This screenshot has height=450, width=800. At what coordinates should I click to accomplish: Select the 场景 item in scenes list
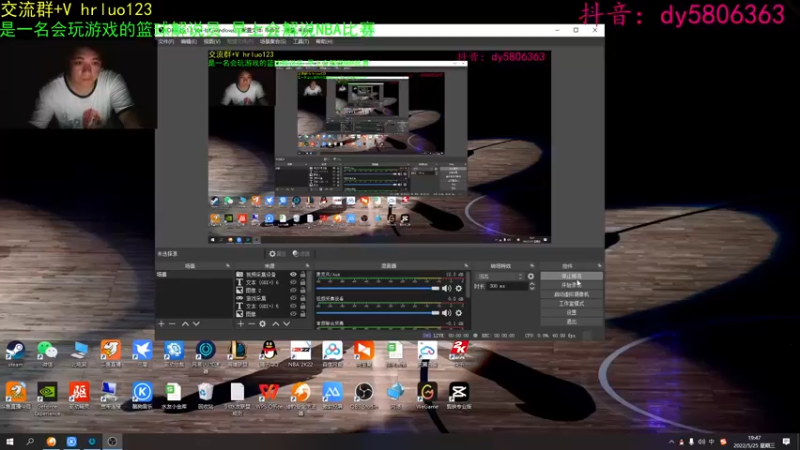(x=194, y=274)
